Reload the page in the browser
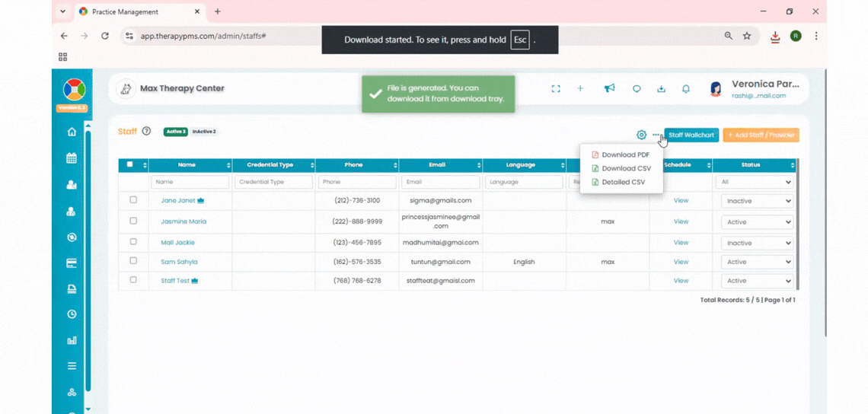 [104, 36]
